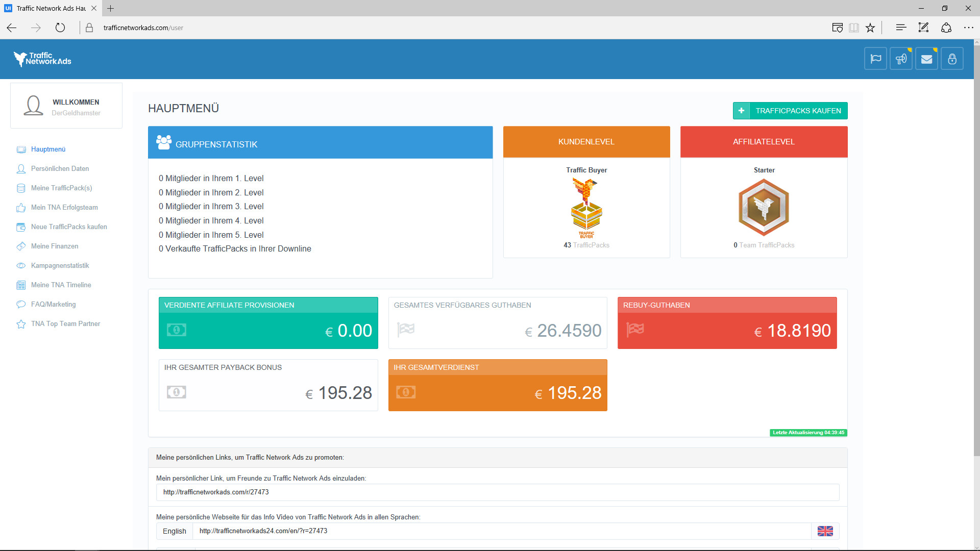Click the browser refresh icon
This screenshot has width=980, height=551.
click(x=60, y=28)
